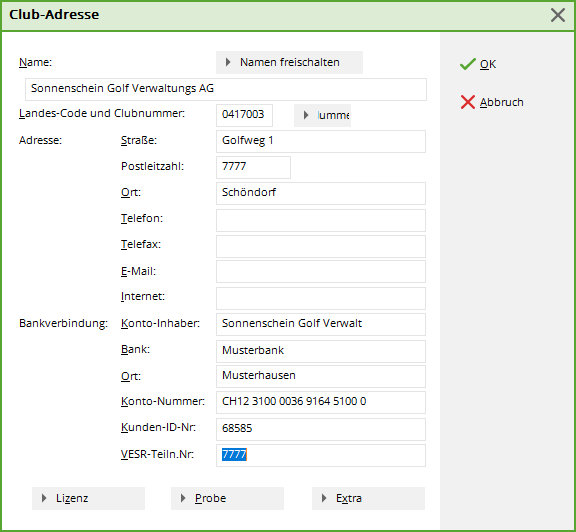The width and height of the screenshot is (576, 532).
Task: Click into the Straße field showing Golfweg 1
Action: pyautogui.click(x=321, y=141)
